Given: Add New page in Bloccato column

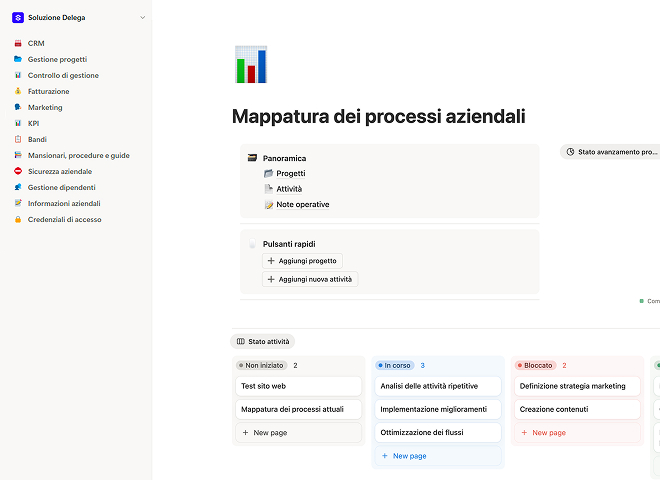Looking at the screenshot, I should pyautogui.click(x=578, y=432).
